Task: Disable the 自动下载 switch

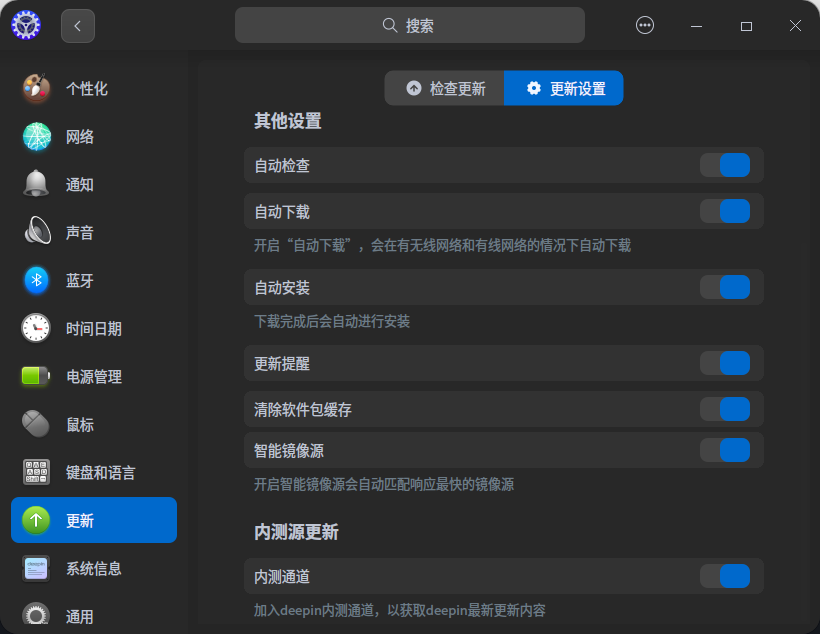Action: point(725,211)
